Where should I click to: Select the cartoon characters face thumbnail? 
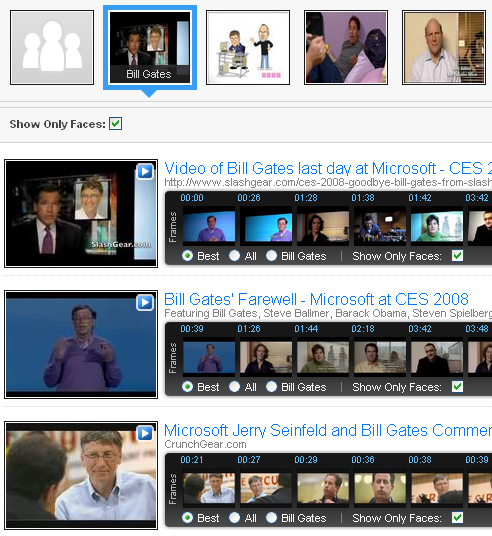[248, 47]
